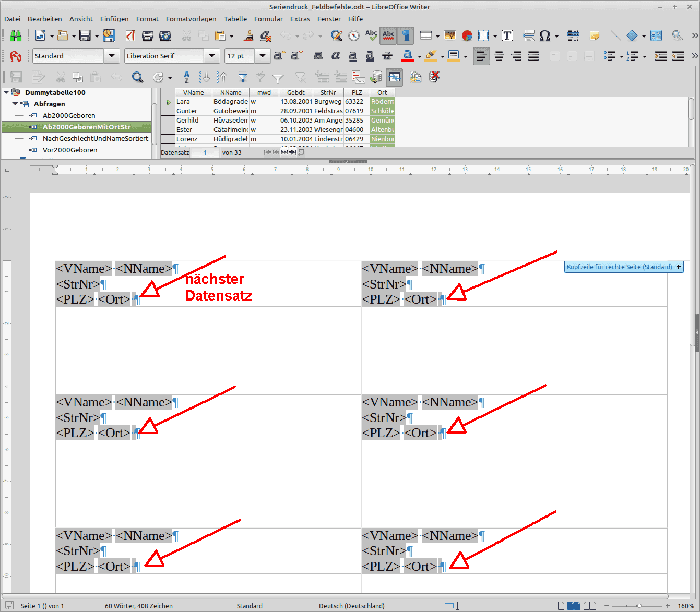Click the Clone Formatting brush icon
The height and width of the screenshot is (612, 700).
(x=249, y=35)
